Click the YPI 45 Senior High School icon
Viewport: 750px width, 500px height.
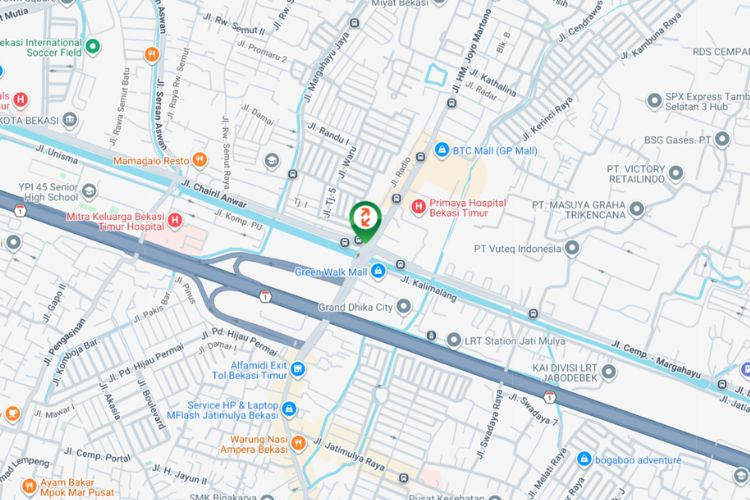coord(89,191)
